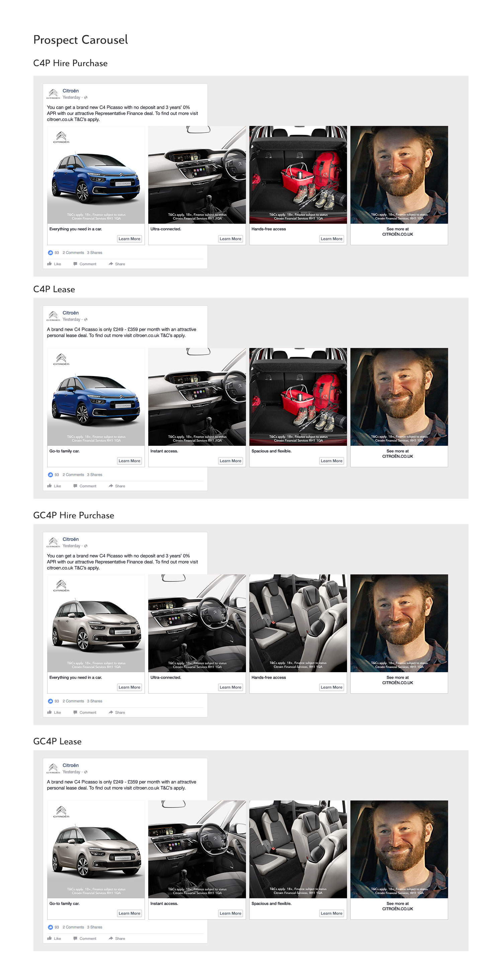Open red backpack boot image in C4P Hire Purchase carousel

(x=298, y=174)
